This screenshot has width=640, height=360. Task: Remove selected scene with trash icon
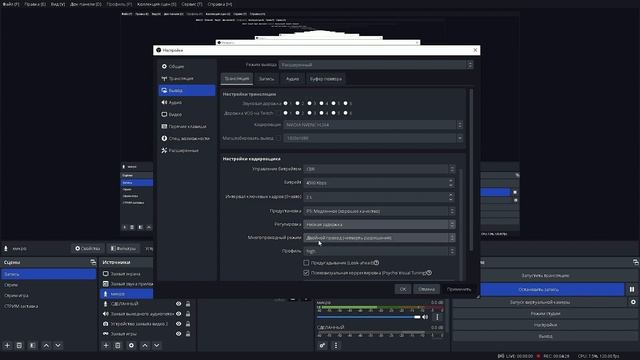click(x=19, y=345)
